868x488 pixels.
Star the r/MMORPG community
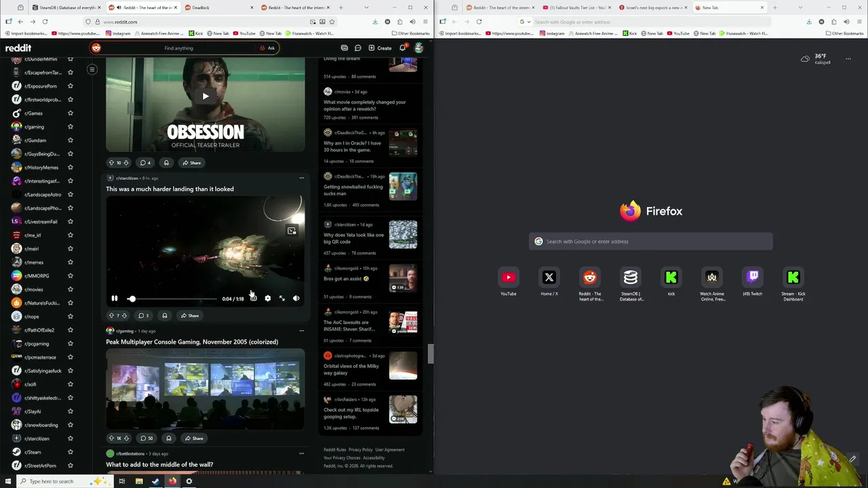(70, 276)
